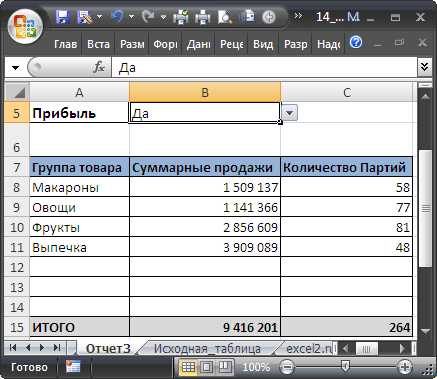Click the Суммарные продажи header cell
The height and width of the screenshot is (379, 437).
click(205, 167)
